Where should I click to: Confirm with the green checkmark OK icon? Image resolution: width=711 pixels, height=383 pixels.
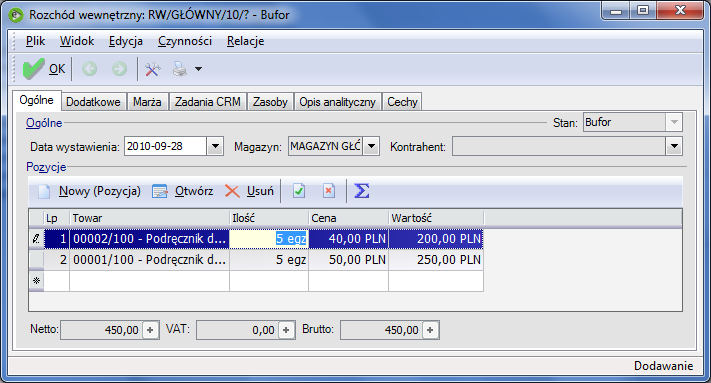[34, 69]
